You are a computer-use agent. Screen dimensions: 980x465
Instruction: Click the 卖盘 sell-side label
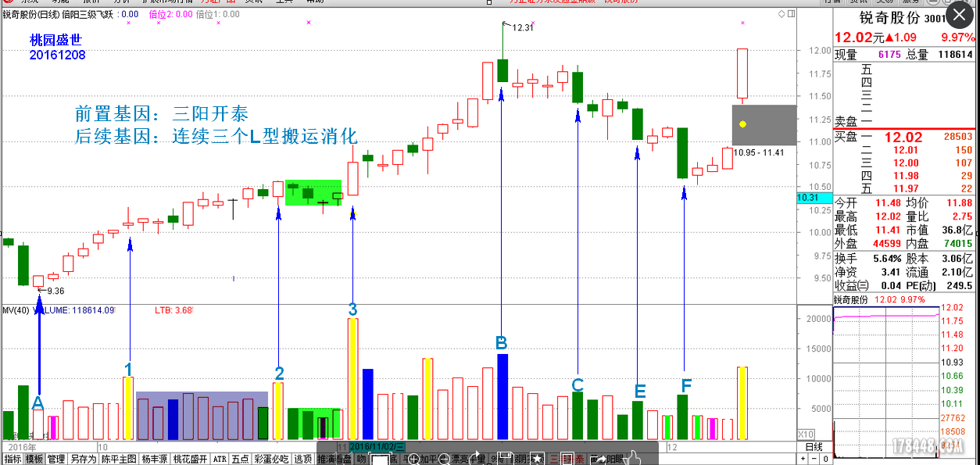coord(846,121)
